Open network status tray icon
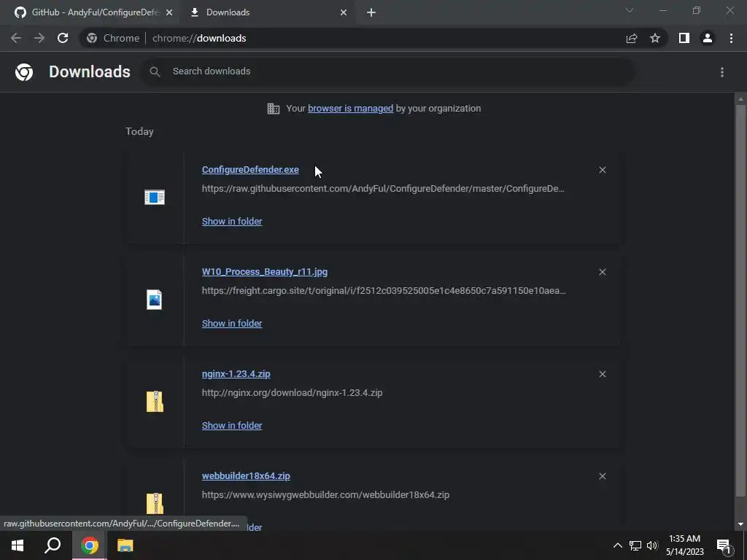Viewport: 747px width, 560px height. [x=635, y=545]
